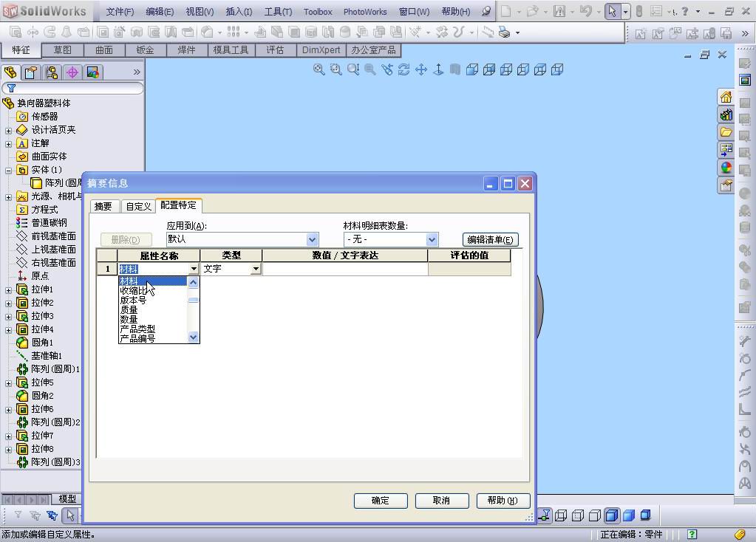The height and width of the screenshot is (542, 756).
Task: Open the DimXpertManager tab icon
Action: [72, 72]
